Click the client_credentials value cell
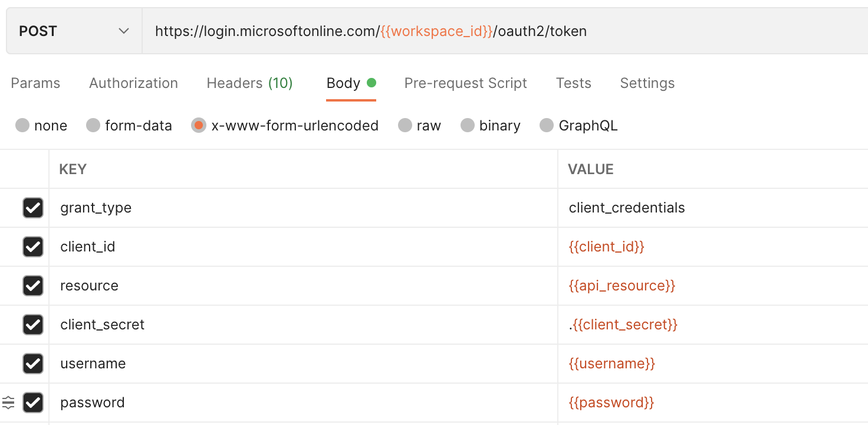This screenshot has height=425, width=868. coord(713,208)
